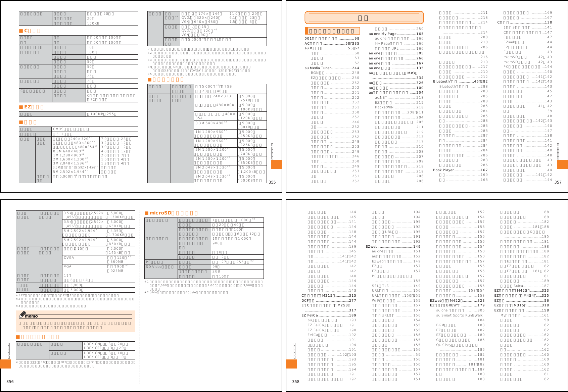Viewport: 568px width, 392px height.
Task: Click the "AC" index entry listing 58, 335
Action: [x=332, y=44]
